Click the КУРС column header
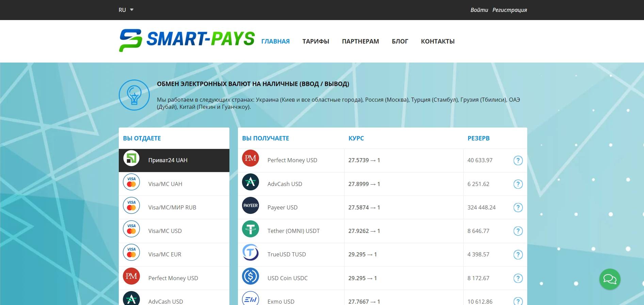 pyautogui.click(x=356, y=138)
